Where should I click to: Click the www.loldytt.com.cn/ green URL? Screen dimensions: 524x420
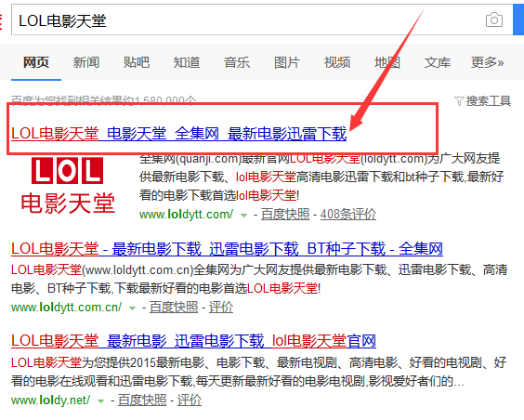(66, 307)
